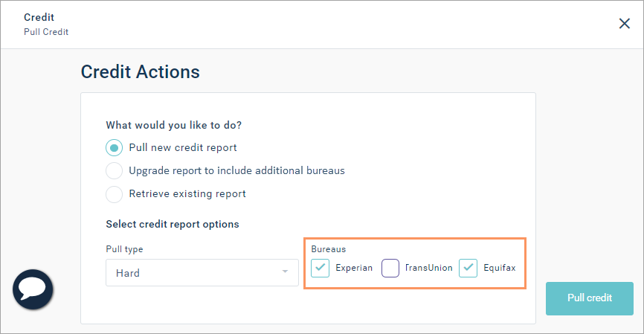This screenshot has height=334, width=644.
Task: Click the Pull new credit report label
Action: pos(183,148)
